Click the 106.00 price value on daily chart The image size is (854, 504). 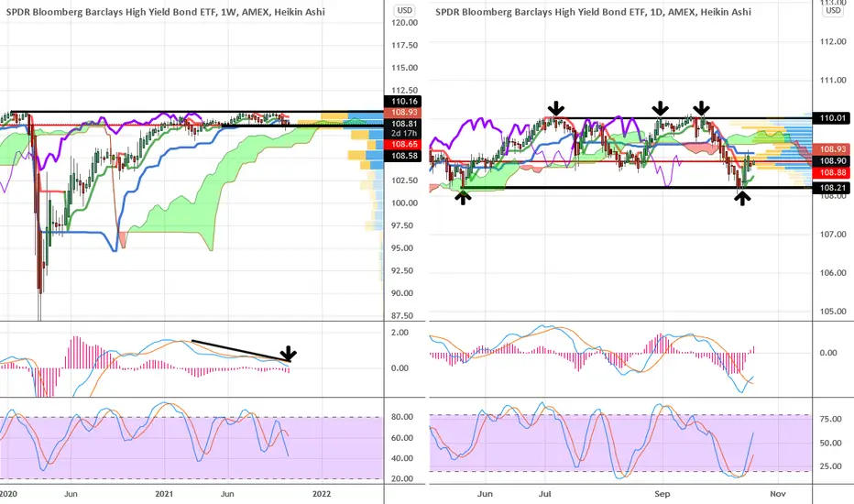pos(833,273)
